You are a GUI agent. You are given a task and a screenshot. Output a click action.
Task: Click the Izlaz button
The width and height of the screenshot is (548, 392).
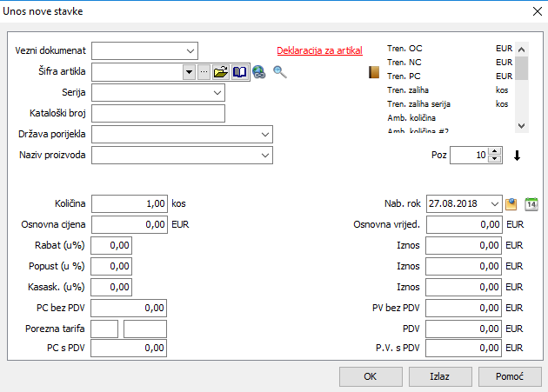tap(440, 377)
